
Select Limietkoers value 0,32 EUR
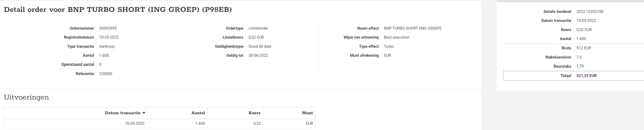click(x=256, y=37)
